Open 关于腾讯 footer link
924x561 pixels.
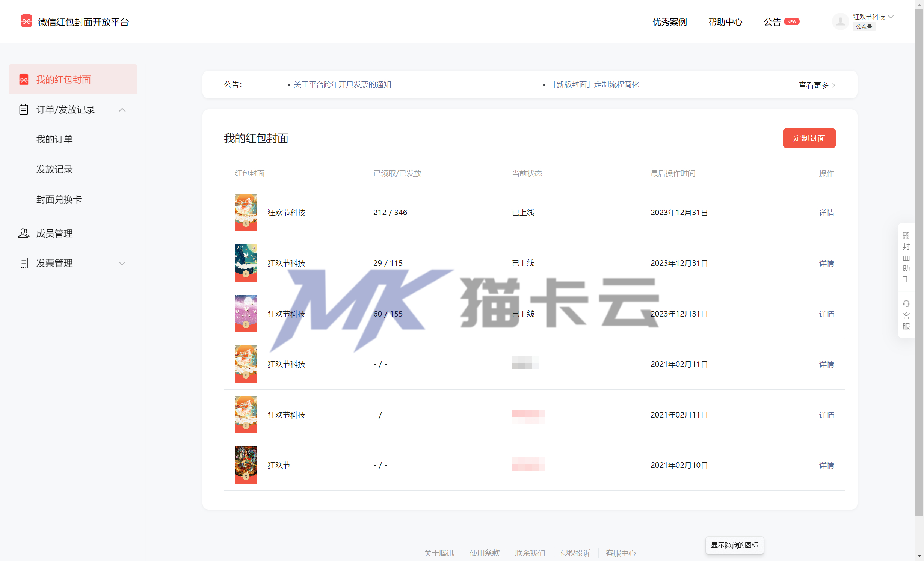point(439,553)
